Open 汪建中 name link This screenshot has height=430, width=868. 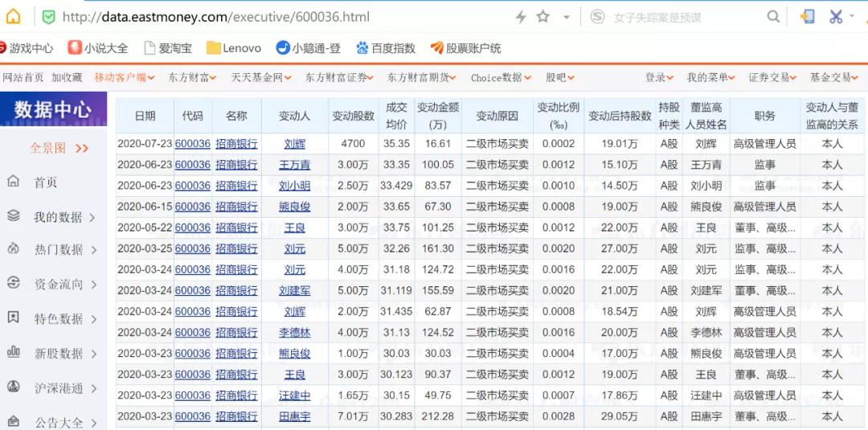[294, 395]
